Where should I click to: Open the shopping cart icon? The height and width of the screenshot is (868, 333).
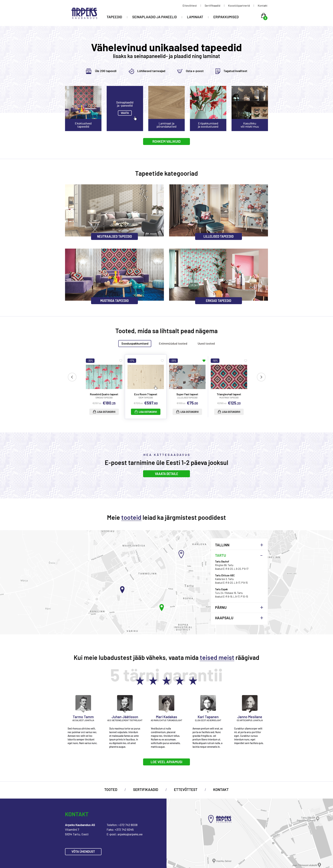tap(264, 16)
